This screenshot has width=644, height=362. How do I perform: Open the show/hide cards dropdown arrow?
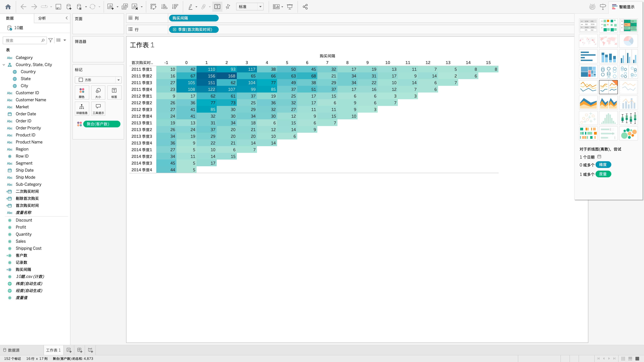(282, 7)
